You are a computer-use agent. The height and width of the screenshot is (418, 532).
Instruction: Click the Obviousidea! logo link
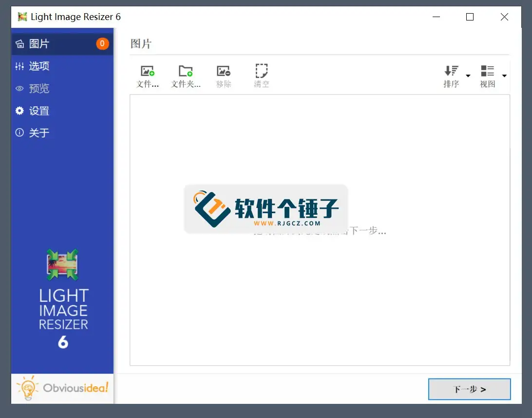tap(62, 388)
